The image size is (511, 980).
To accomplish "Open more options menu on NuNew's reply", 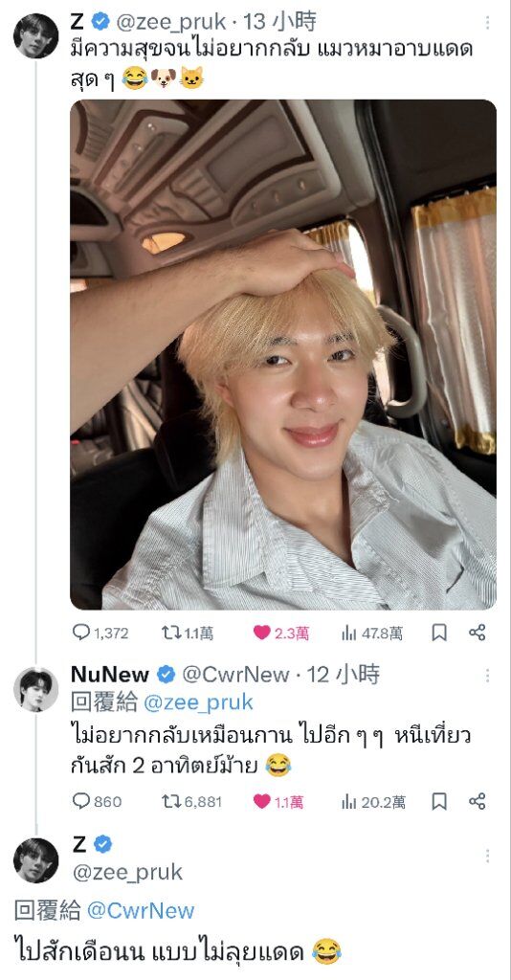I will (x=487, y=676).
